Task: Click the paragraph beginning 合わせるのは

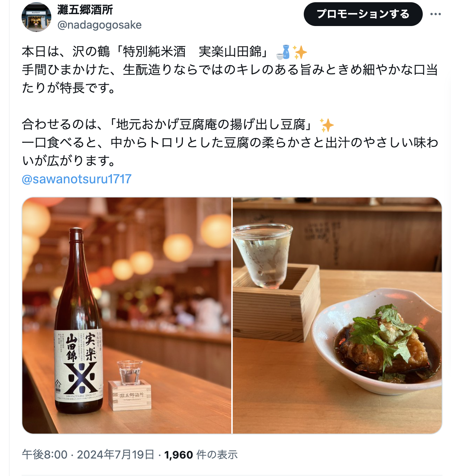Action: pos(230,142)
